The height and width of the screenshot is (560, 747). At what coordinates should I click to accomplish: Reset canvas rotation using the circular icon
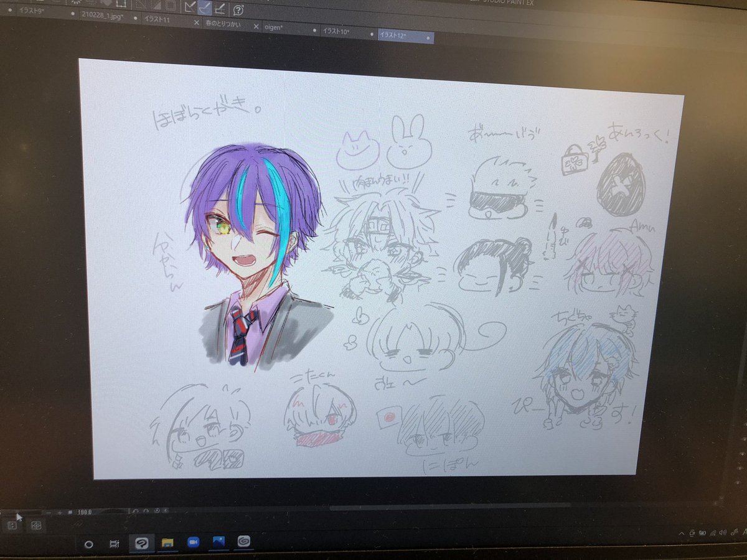(157, 510)
